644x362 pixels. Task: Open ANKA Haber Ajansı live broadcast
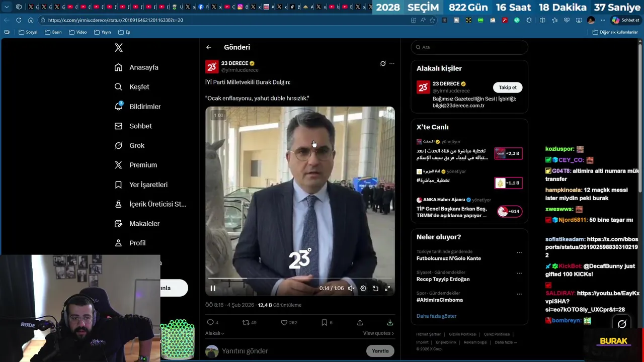469,208
